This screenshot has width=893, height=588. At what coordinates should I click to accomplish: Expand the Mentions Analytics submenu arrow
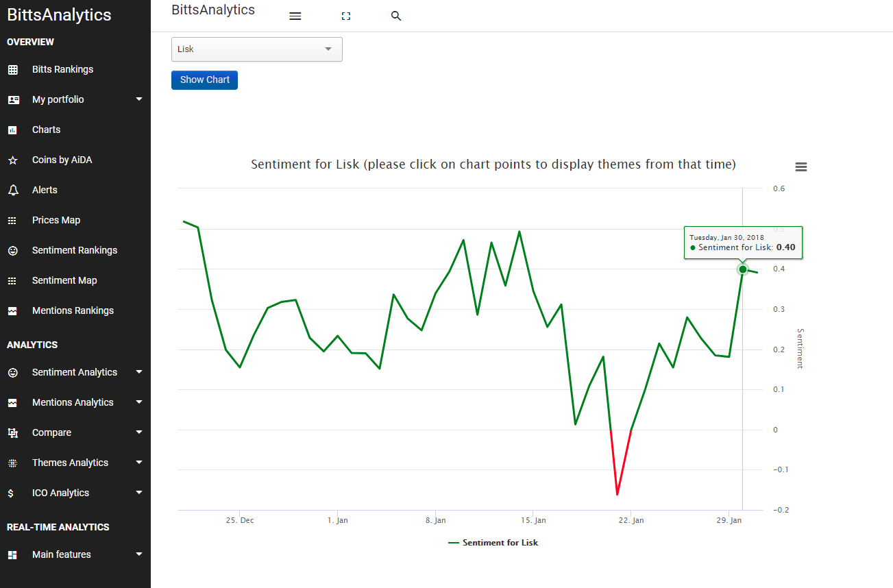coord(139,402)
